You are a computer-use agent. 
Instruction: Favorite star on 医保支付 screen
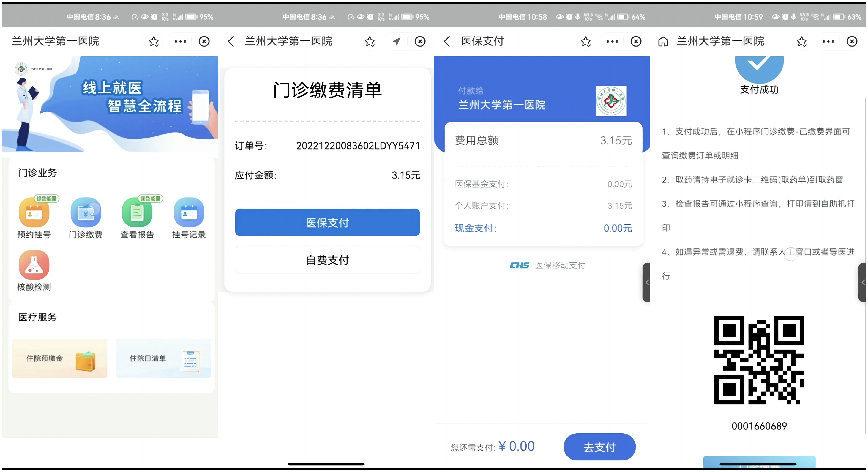pos(586,42)
